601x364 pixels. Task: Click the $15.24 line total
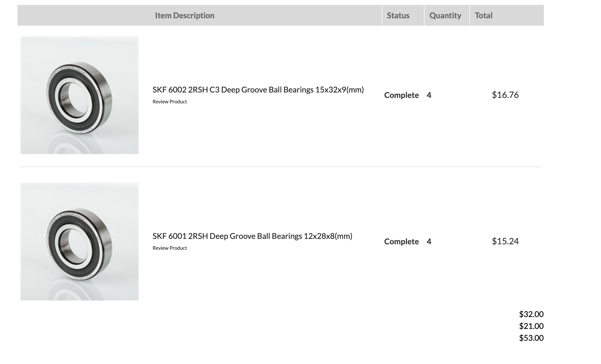(505, 241)
